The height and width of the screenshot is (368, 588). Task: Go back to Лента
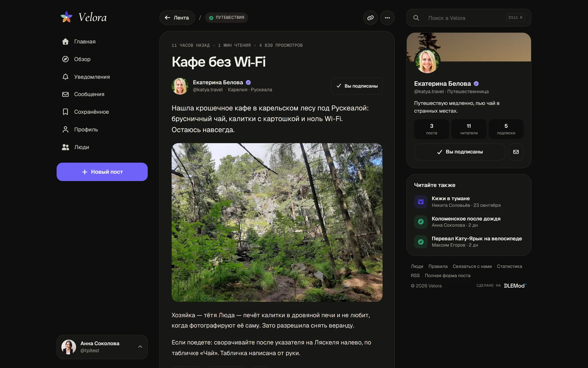(x=177, y=18)
